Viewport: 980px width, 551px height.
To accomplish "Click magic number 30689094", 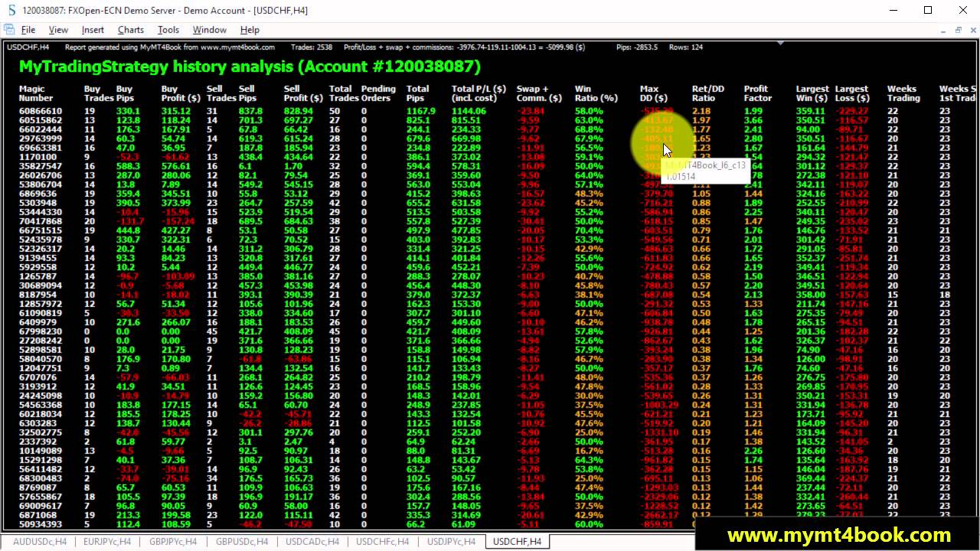I will click(x=41, y=285).
